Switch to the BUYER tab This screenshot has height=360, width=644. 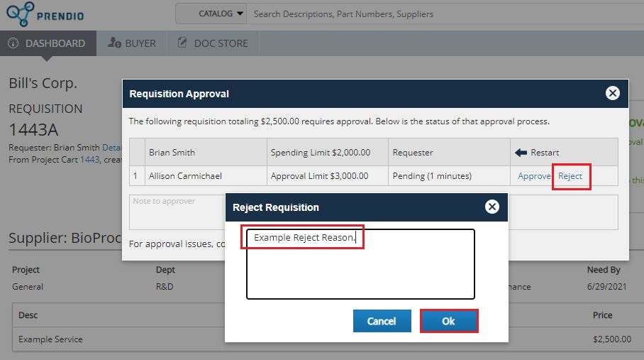click(x=132, y=43)
